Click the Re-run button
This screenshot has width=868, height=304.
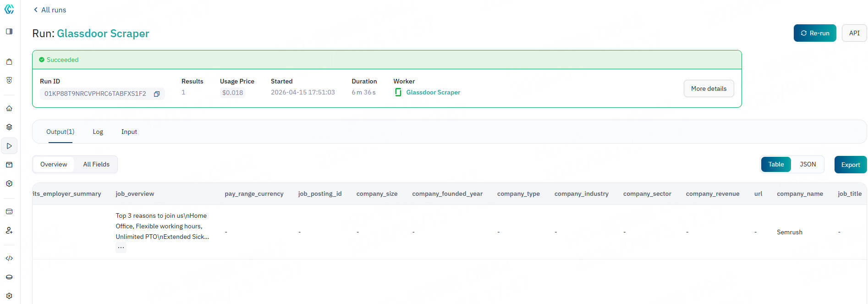click(814, 33)
